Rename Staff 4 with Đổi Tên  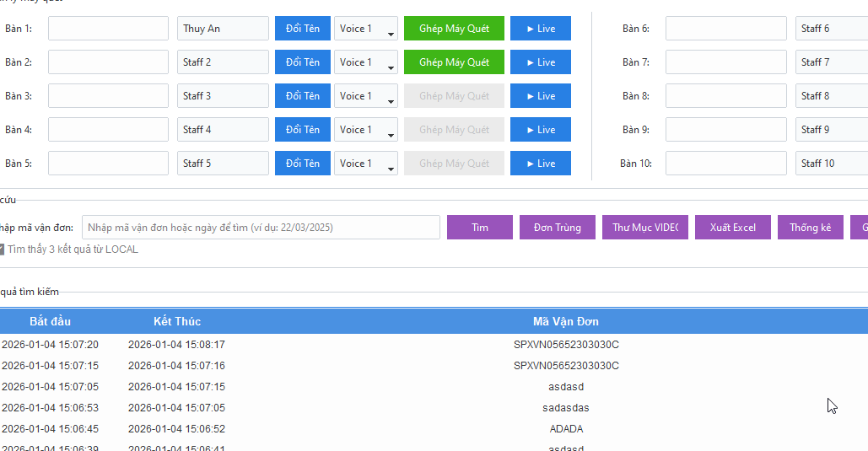[x=302, y=130]
